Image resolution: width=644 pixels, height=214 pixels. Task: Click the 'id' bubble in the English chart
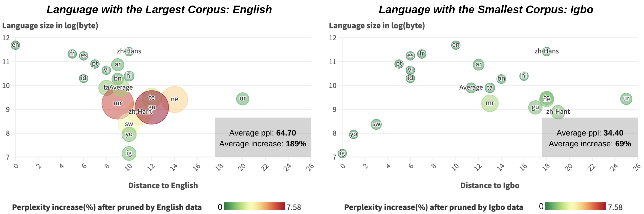coord(83,78)
